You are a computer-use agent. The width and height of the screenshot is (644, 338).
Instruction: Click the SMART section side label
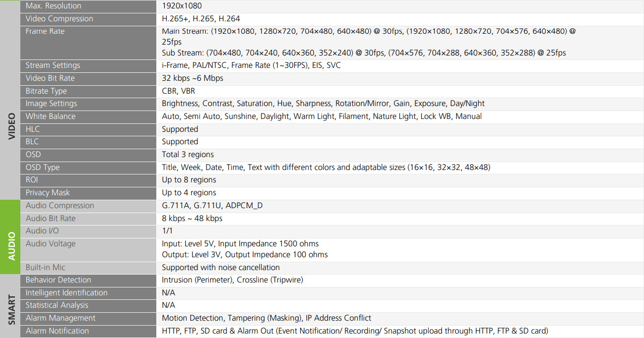11,310
